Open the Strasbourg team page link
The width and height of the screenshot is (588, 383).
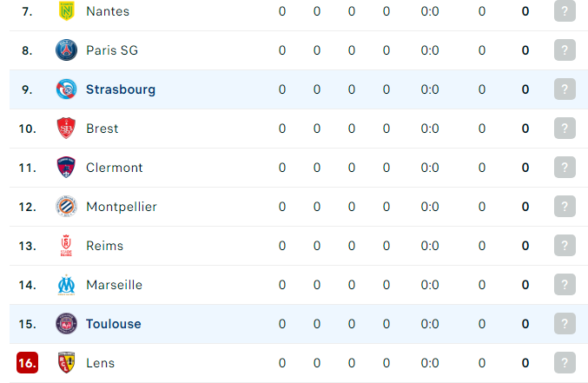121,89
